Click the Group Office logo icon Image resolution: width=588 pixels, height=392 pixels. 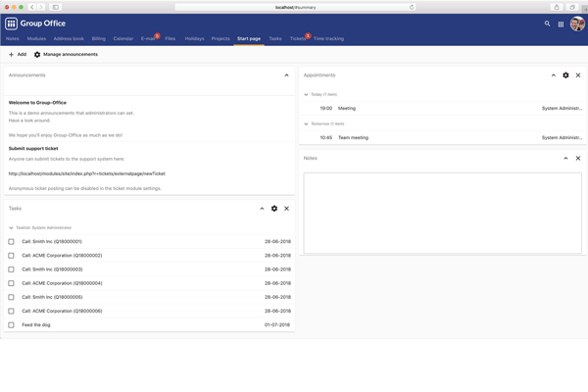(x=12, y=24)
